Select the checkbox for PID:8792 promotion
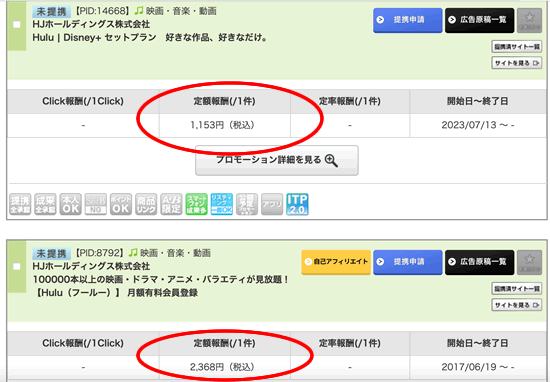Screen dimensions: 550x382 click(x=16, y=267)
